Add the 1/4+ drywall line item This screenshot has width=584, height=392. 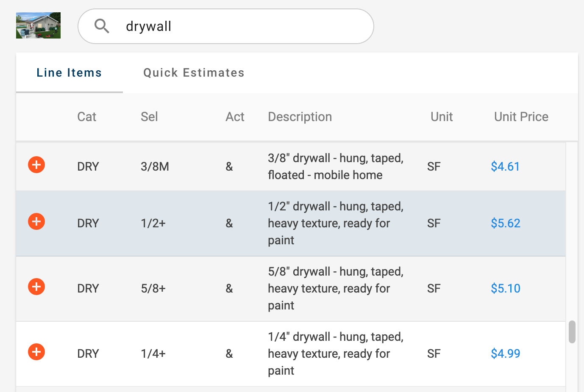(36, 352)
